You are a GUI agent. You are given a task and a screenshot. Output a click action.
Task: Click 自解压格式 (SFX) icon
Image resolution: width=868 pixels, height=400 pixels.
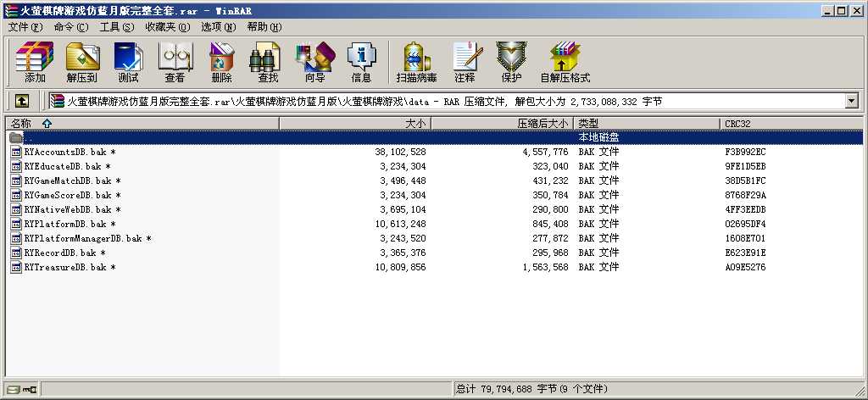pos(565,61)
